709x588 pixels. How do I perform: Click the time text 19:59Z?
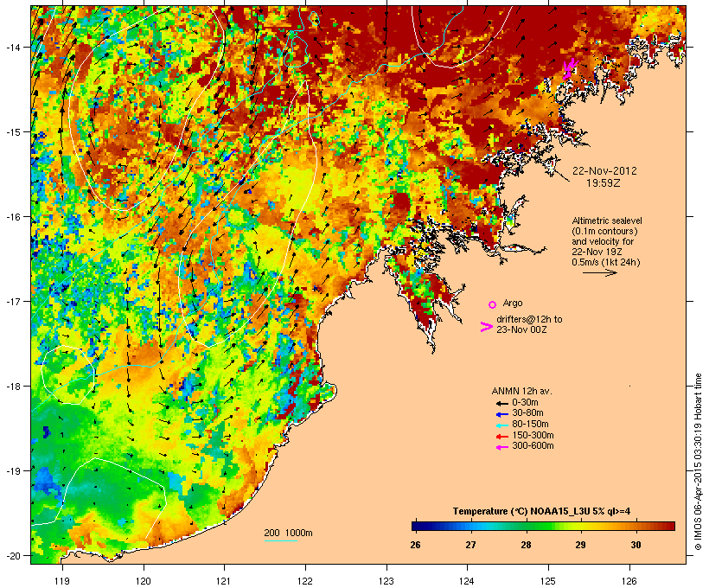604,183
